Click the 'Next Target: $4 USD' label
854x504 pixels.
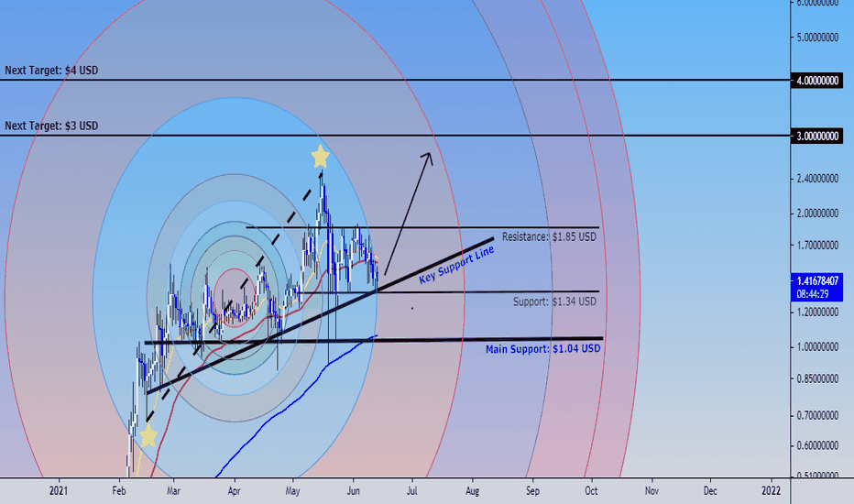point(51,71)
